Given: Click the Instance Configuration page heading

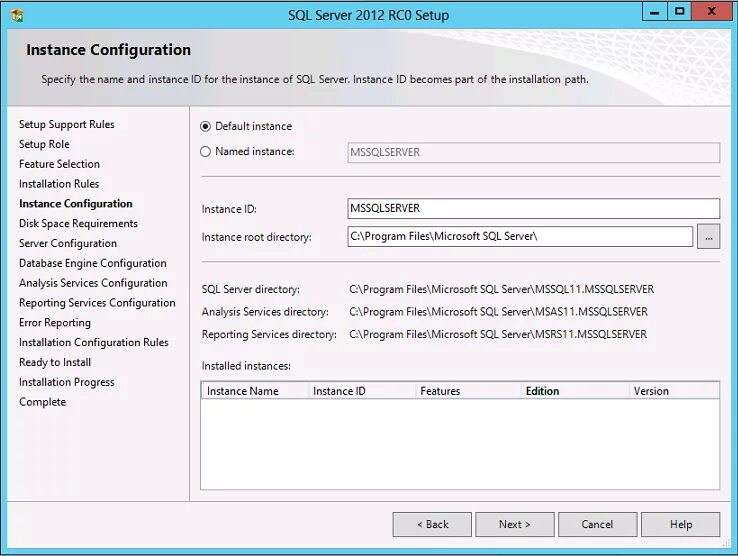Looking at the screenshot, I should click(108, 50).
